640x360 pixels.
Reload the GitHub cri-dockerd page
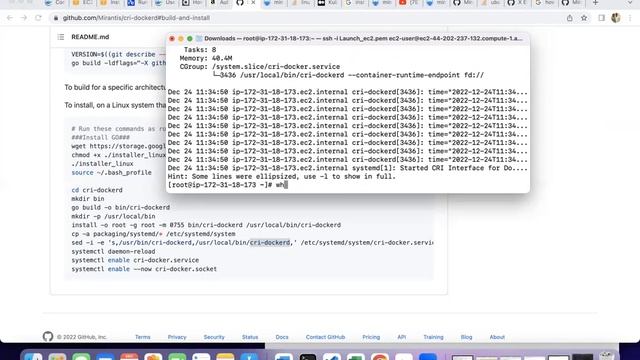38,18
